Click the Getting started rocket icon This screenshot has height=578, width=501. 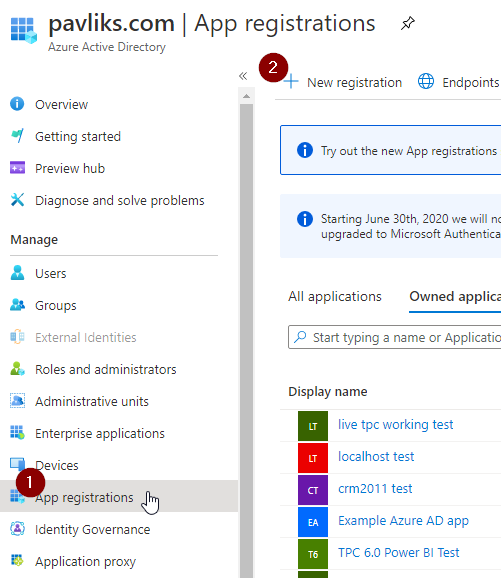pos(17,136)
